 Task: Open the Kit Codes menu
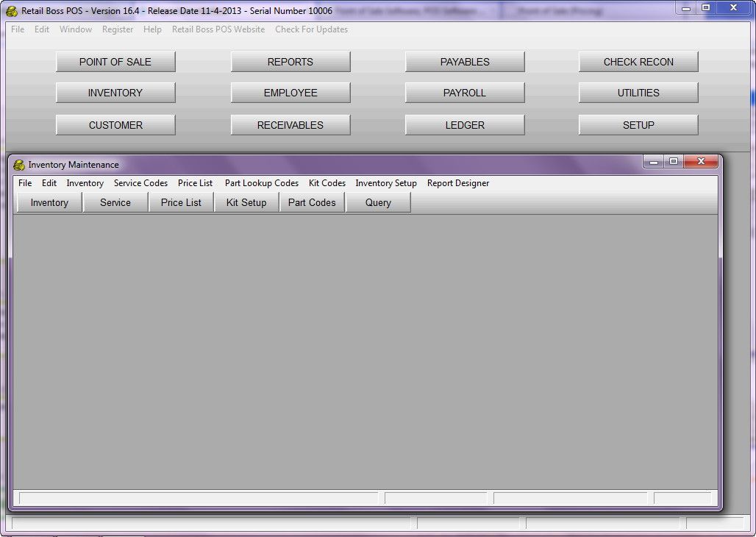coord(327,183)
